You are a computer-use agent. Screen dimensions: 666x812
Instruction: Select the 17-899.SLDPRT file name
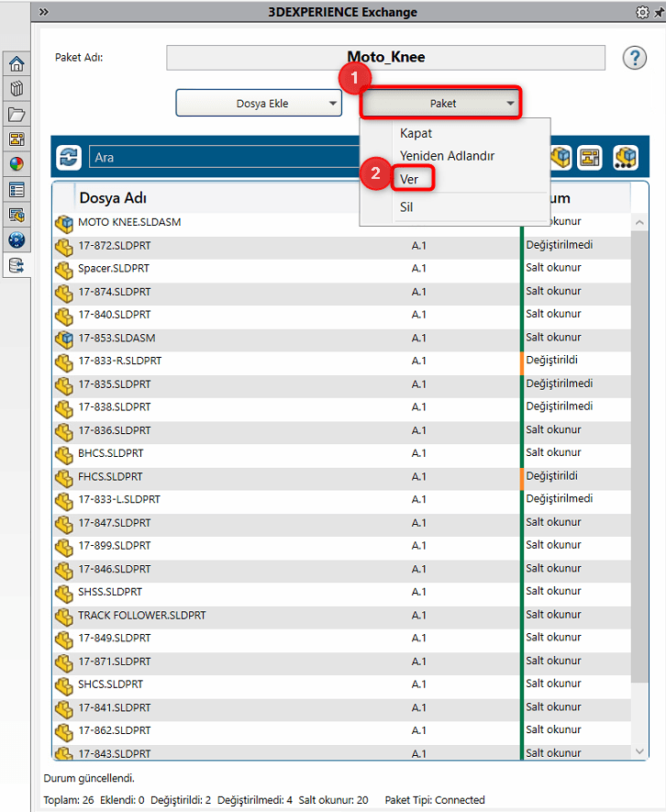coord(115,546)
